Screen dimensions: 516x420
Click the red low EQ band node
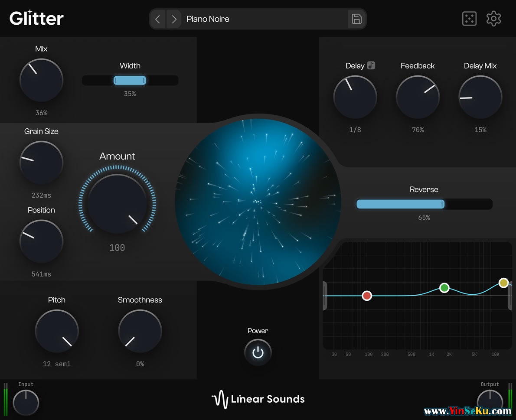tap(367, 296)
